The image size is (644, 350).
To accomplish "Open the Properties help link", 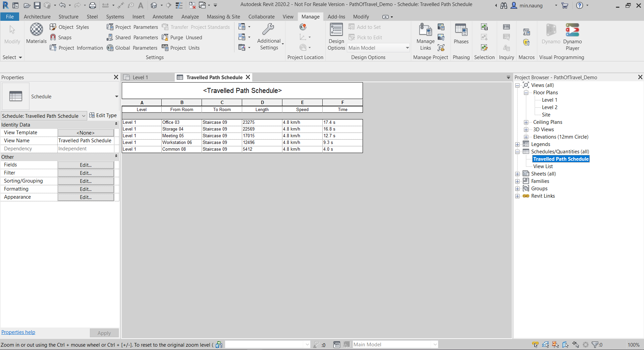I will click(18, 332).
